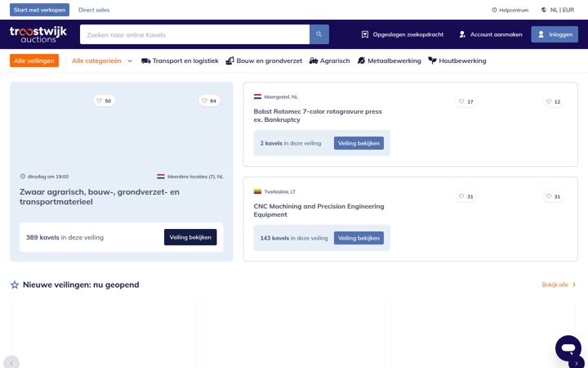Expand the Alle categorieën dropdown
Image resolution: width=588 pixels, height=368 pixels.
[x=102, y=61]
